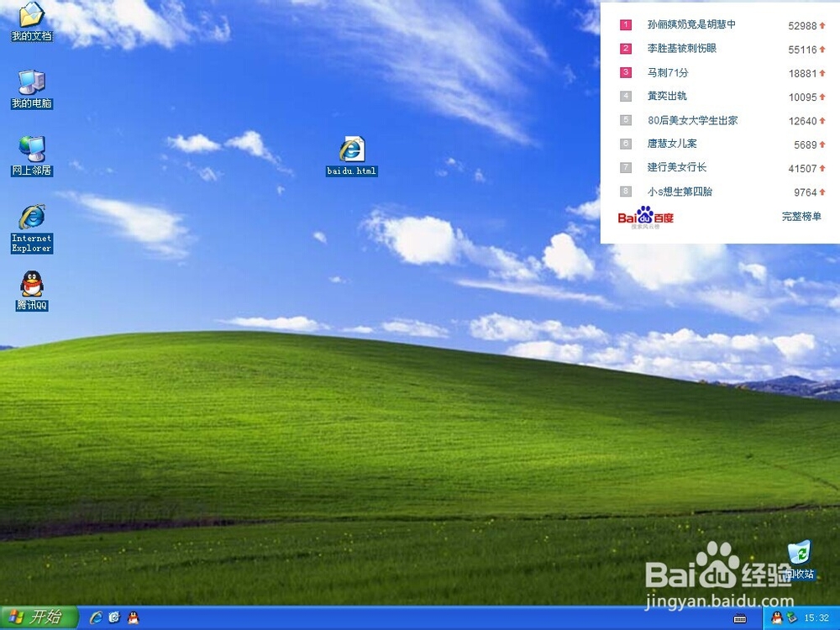
Task: Open trending topic 马刺71分
Action: coord(668,73)
